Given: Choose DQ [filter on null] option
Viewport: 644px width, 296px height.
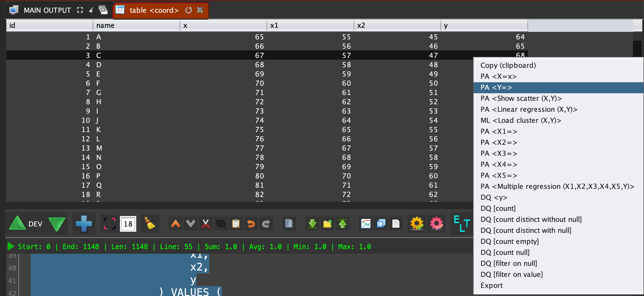Looking at the screenshot, I should (509, 264).
